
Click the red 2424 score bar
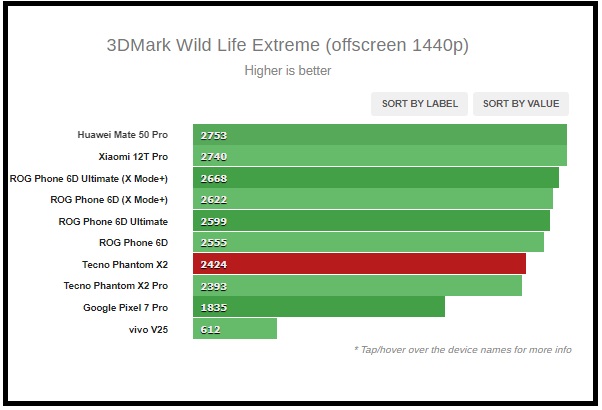(358, 264)
